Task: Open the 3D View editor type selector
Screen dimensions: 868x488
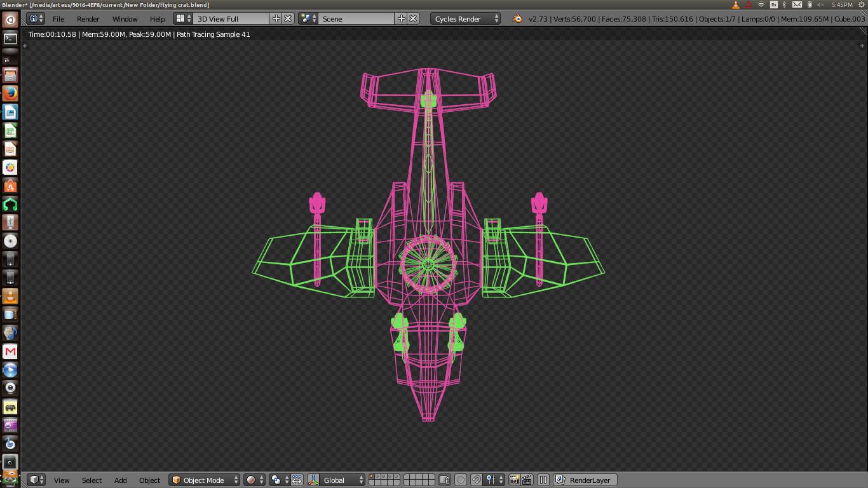Action: coord(36,480)
